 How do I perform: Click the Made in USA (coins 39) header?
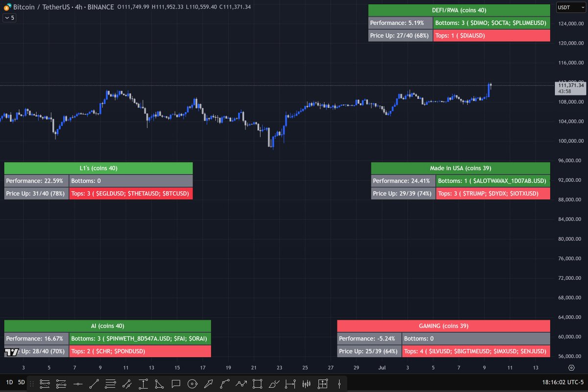461,168
